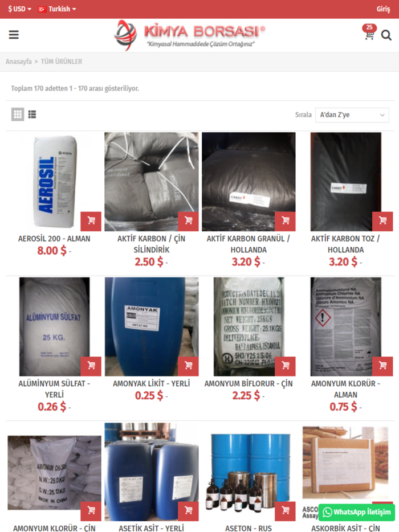Image resolution: width=399 pixels, height=532 pixels.
Task: Select TÜM ÜRÜNLER breadcrumb item
Action: click(x=62, y=62)
